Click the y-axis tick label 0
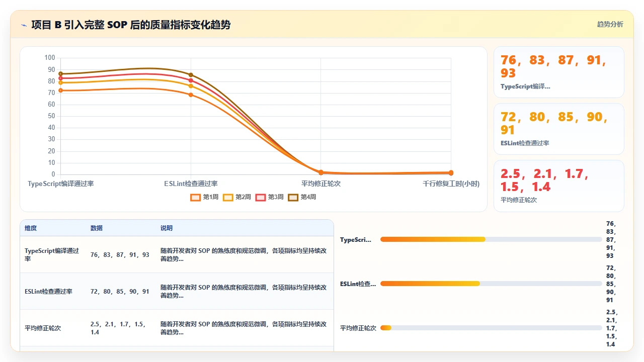Image resolution: width=644 pixels, height=362 pixels. 53,174
